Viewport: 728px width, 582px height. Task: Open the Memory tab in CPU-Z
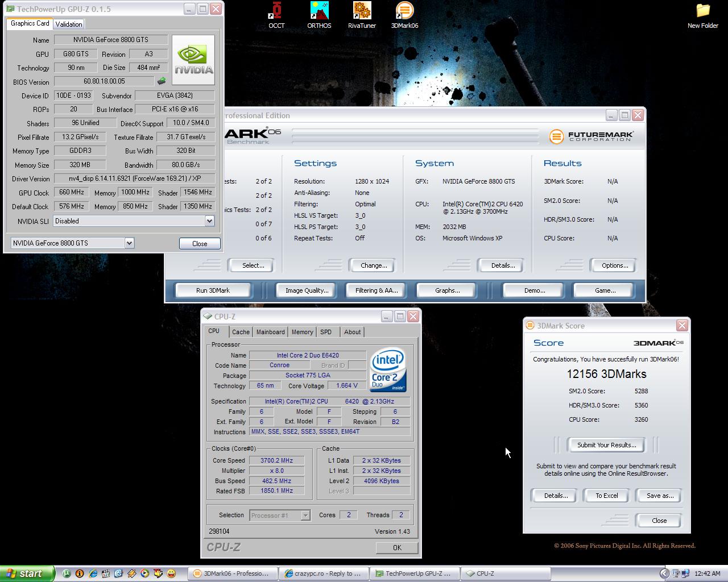[x=302, y=332]
